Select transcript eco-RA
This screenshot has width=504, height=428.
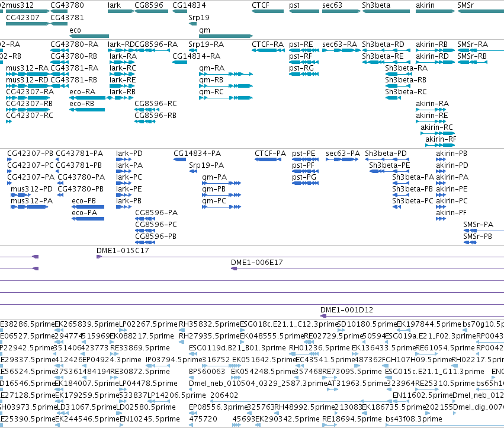click(x=82, y=92)
